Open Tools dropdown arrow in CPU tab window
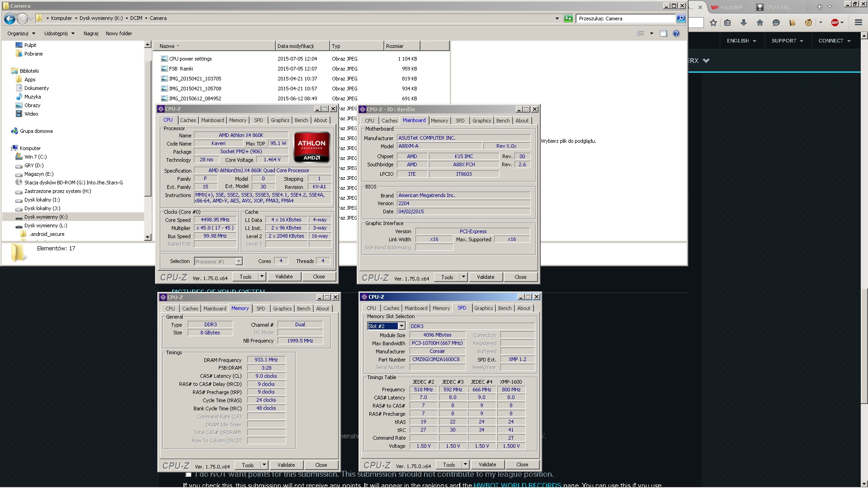The image size is (868, 488). 262,277
